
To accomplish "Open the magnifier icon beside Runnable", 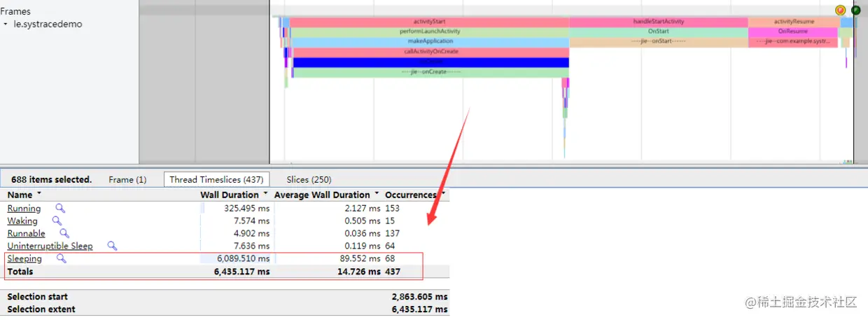I will point(65,233).
